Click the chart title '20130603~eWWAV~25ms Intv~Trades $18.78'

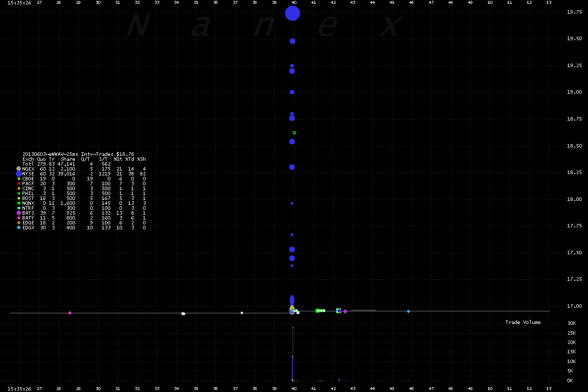point(78,154)
